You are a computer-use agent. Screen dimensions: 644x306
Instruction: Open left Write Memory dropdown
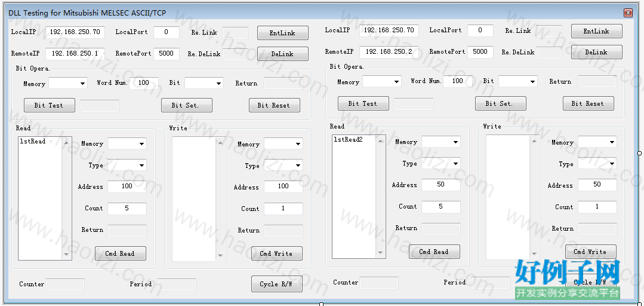pyautogui.click(x=284, y=144)
